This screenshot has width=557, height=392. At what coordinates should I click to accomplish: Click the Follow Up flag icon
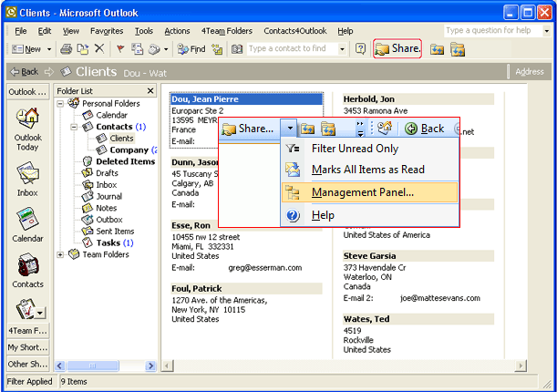[x=120, y=49]
